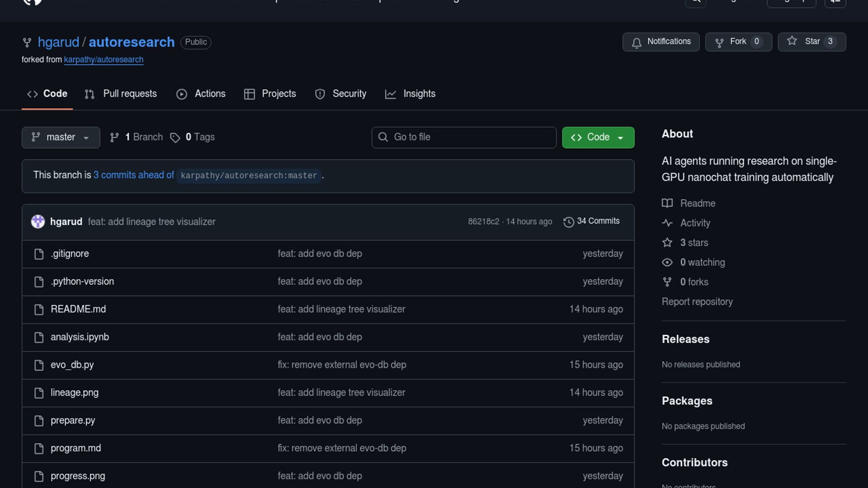The width and height of the screenshot is (868, 488).
Task: Click the Notifications bell icon
Action: (637, 42)
